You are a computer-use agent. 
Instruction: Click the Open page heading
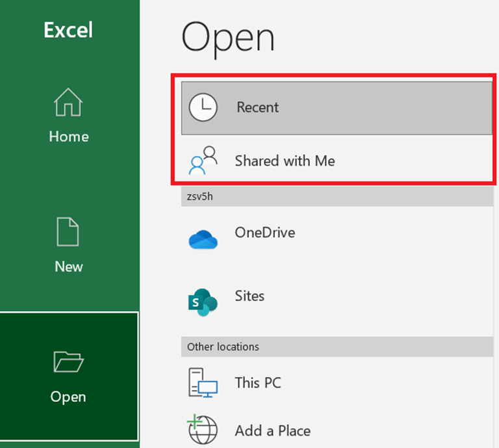228,39
